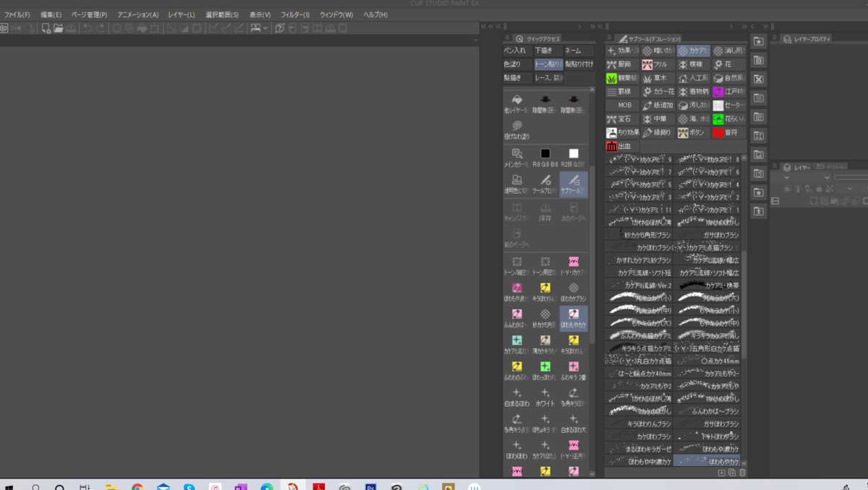The image size is (868, 490).
Task: Select the 宝石 sub tool group
Action: pyautogui.click(x=623, y=119)
